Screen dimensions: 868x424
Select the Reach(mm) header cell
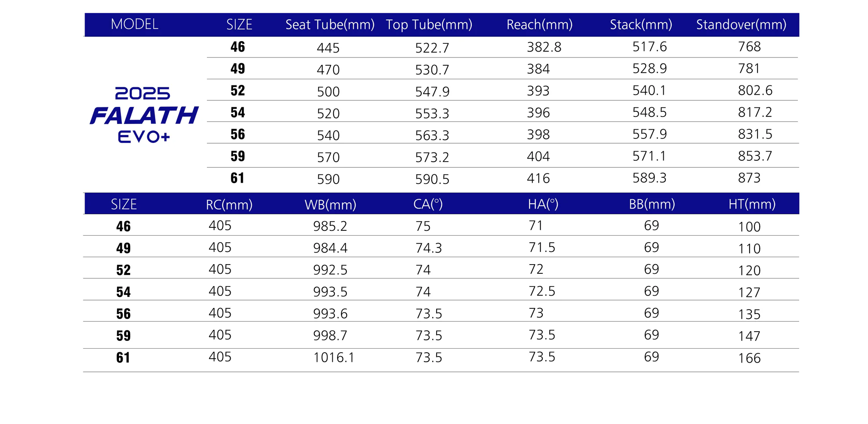tap(539, 25)
